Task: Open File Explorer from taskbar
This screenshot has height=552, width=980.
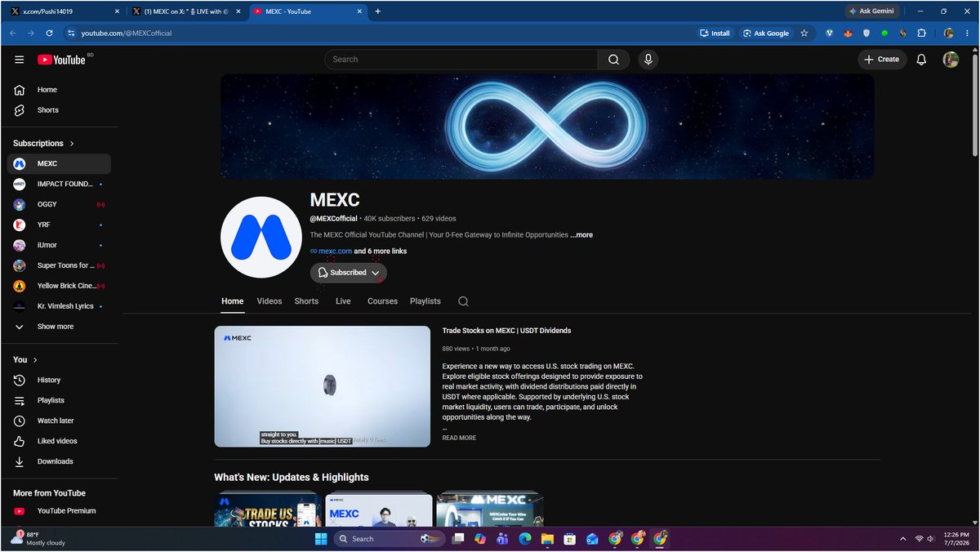Action: [x=547, y=539]
